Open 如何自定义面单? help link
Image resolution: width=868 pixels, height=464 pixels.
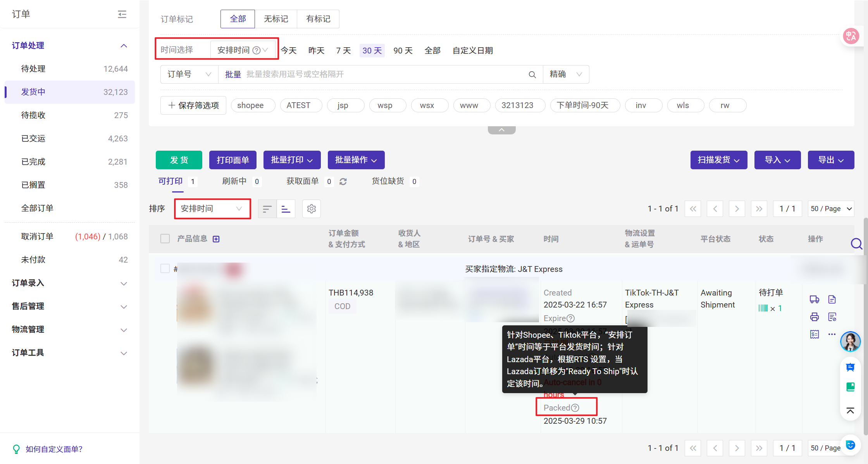[x=54, y=449]
